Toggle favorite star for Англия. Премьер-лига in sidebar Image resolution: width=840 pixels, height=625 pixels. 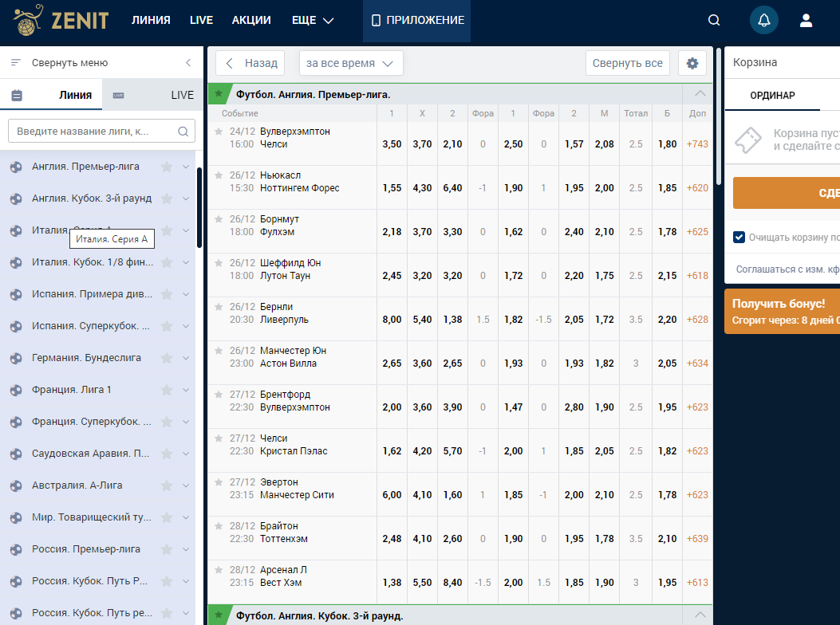coord(168,167)
